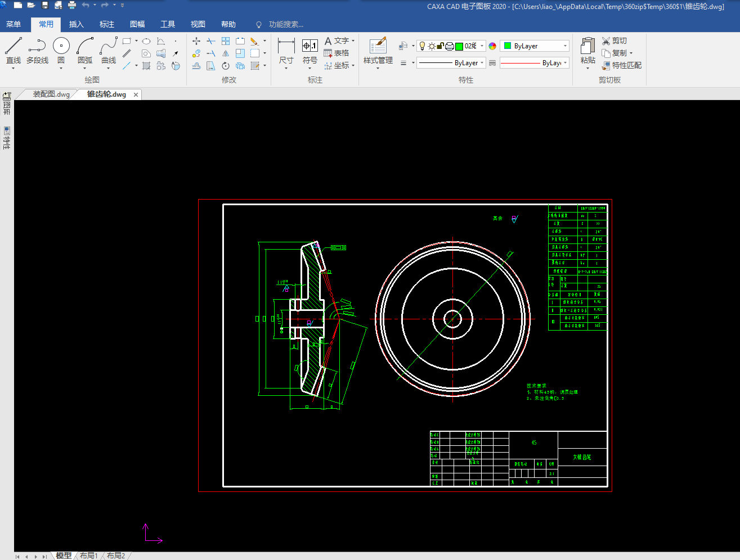Select the 圆 (Circle) drawing tool
The width and height of the screenshot is (740, 560).
point(61,46)
